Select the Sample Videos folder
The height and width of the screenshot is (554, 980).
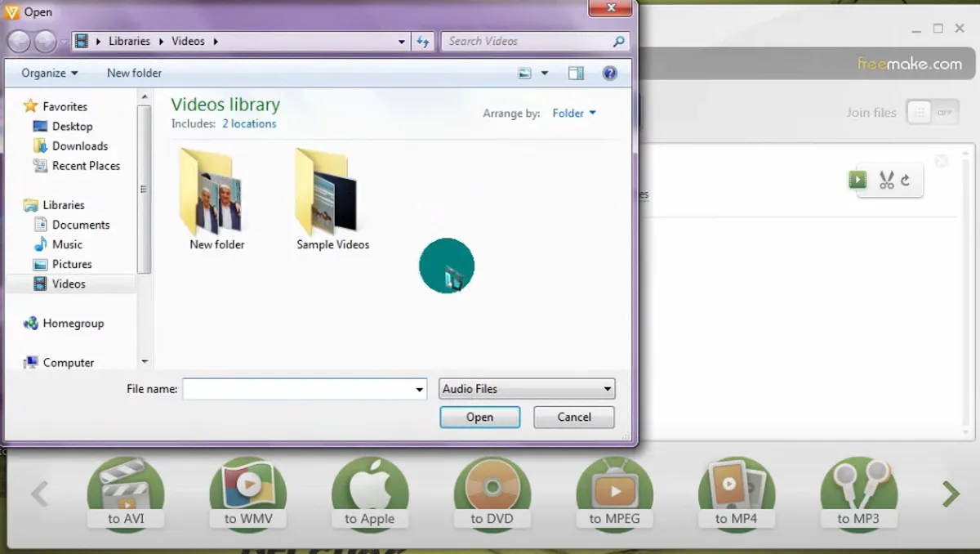(x=332, y=199)
